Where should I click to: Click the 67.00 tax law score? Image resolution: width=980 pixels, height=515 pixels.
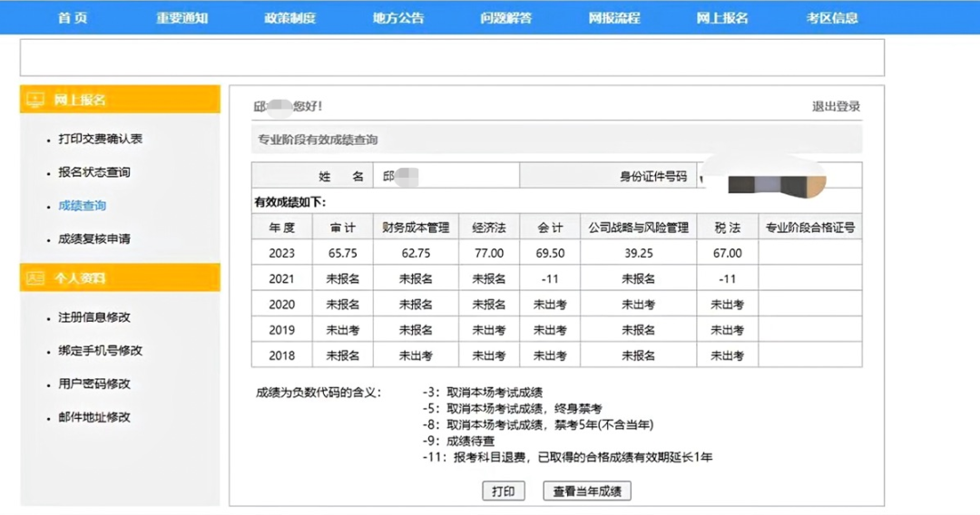coord(728,253)
